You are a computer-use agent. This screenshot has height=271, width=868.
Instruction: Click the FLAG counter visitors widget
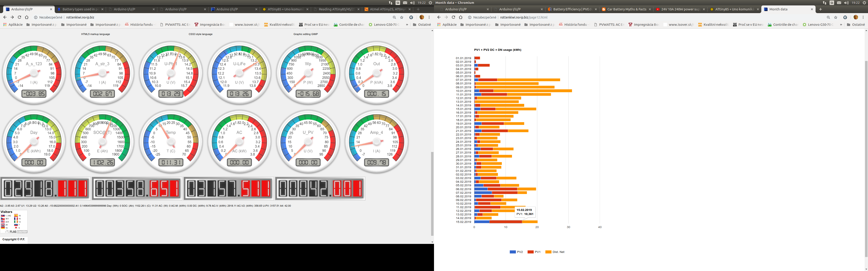click(14, 222)
